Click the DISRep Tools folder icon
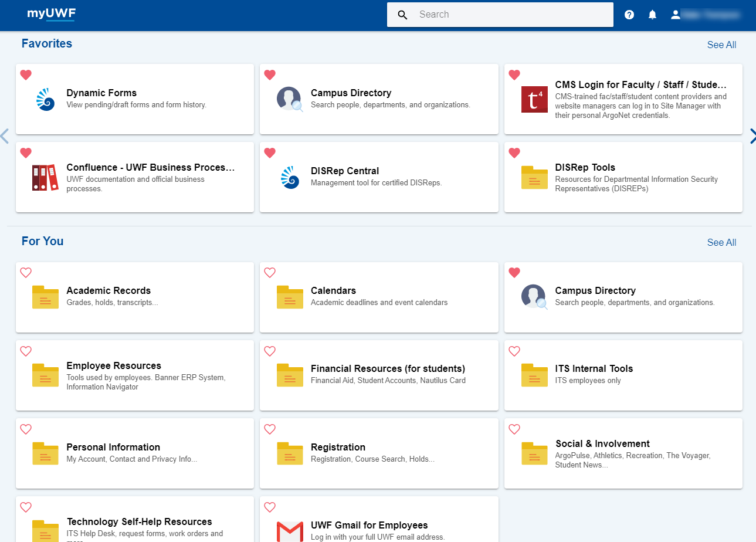 (534, 178)
